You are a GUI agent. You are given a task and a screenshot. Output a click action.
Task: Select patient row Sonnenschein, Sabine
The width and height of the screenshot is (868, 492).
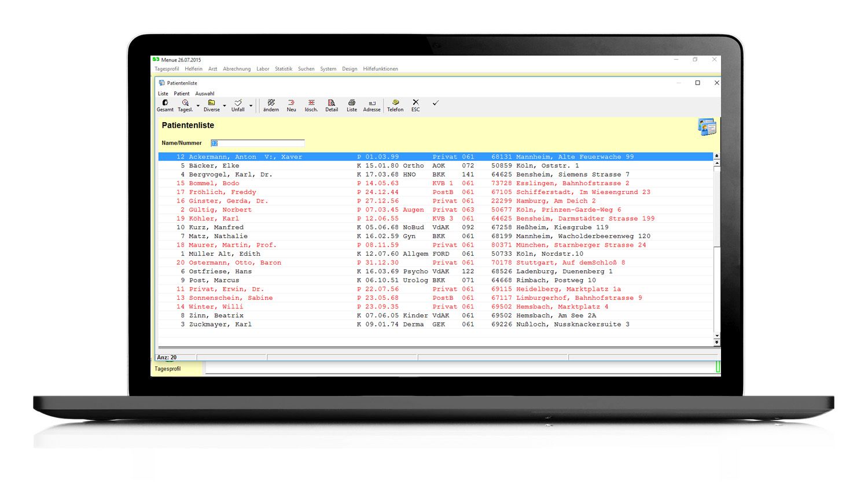coord(230,298)
